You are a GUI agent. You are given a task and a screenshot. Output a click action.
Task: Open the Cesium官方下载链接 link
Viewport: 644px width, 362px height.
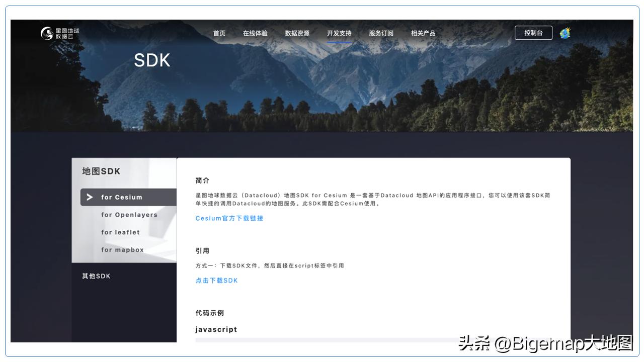(230, 218)
